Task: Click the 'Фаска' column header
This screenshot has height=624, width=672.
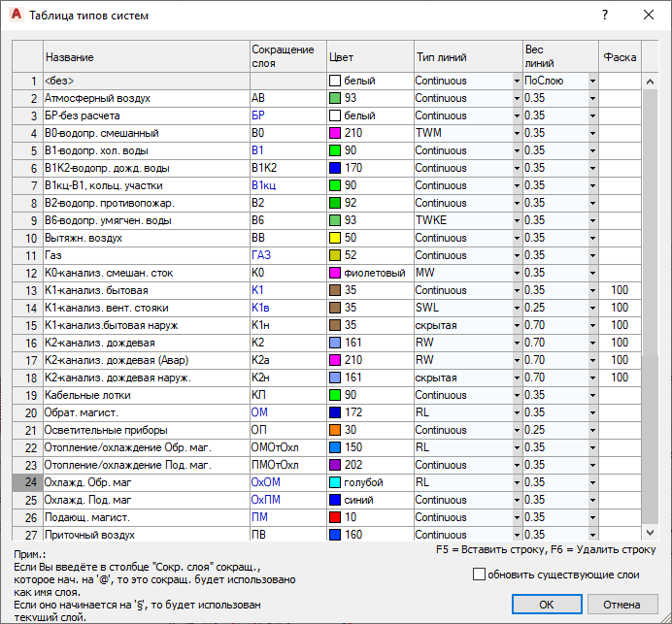Action: tap(620, 57)
